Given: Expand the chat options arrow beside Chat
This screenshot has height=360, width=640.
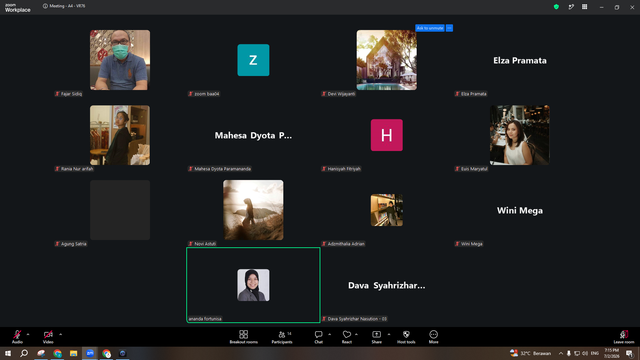Looking at the screenshot, I should 329,334.
